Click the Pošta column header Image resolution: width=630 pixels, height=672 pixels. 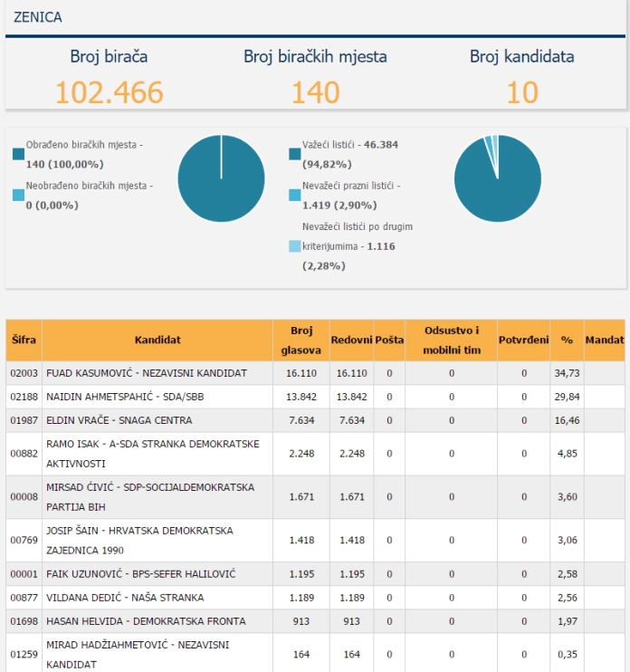pos(389,340)
